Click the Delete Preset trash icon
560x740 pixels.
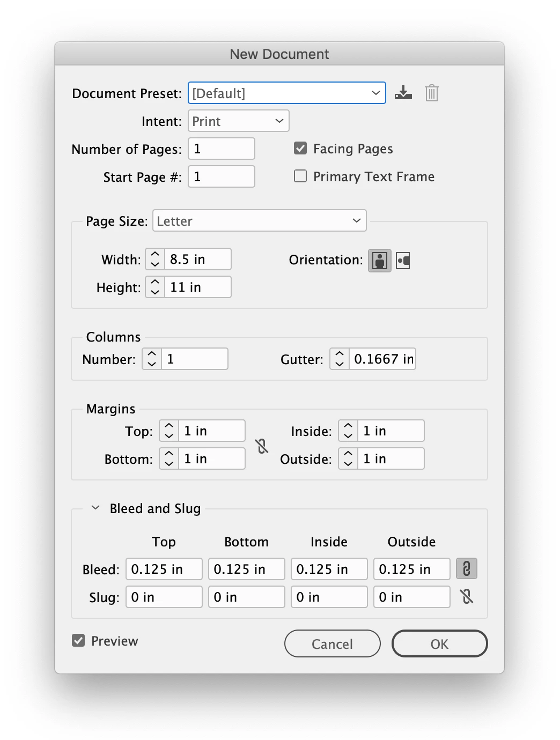click(x=432, y=93)
